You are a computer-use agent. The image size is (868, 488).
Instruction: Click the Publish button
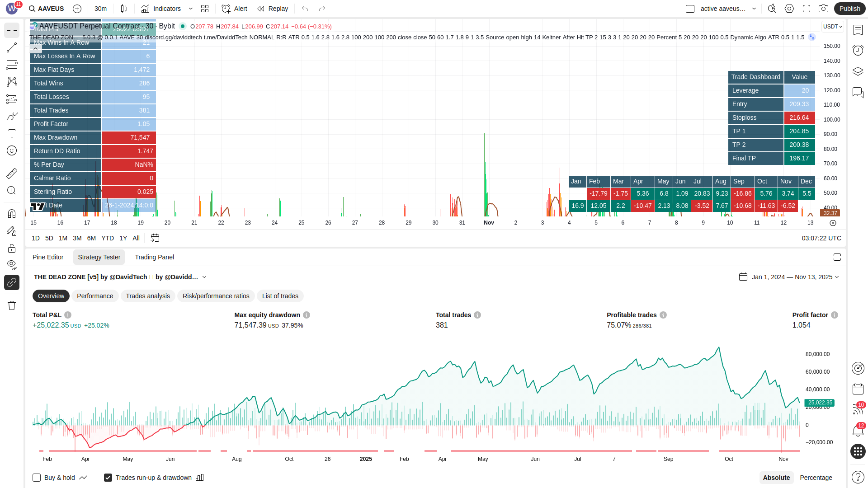tap(849, 9)
